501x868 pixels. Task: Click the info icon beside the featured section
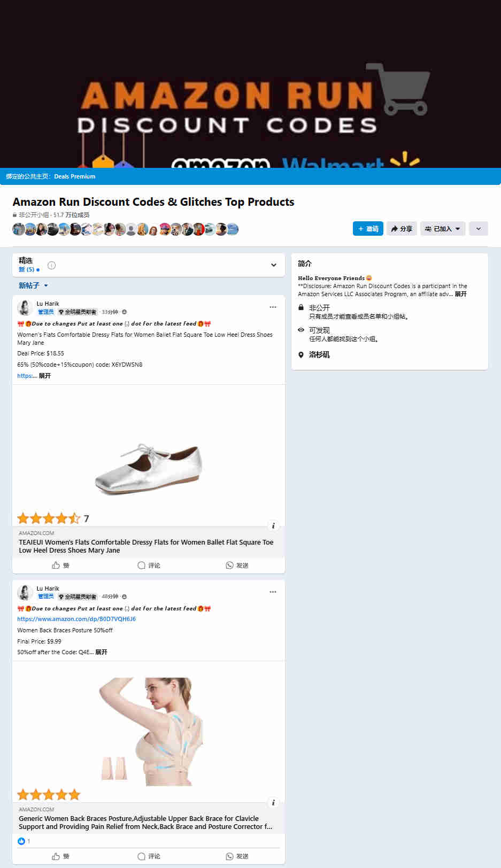52,265
